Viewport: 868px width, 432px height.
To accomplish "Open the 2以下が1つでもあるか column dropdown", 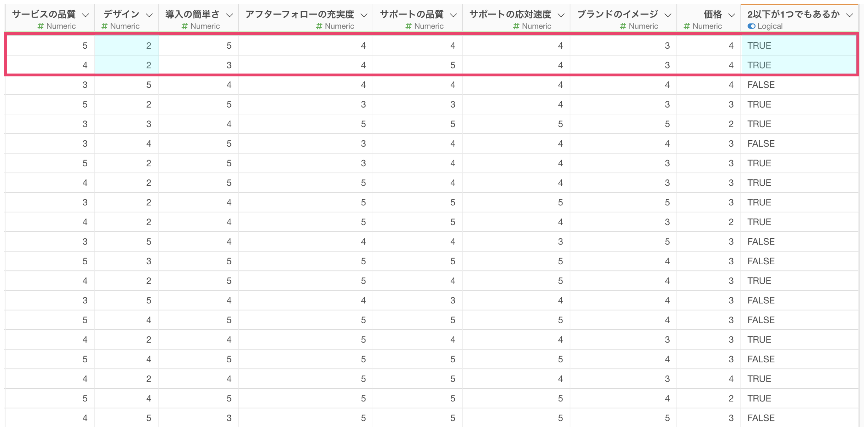I will tap(850, 15).
